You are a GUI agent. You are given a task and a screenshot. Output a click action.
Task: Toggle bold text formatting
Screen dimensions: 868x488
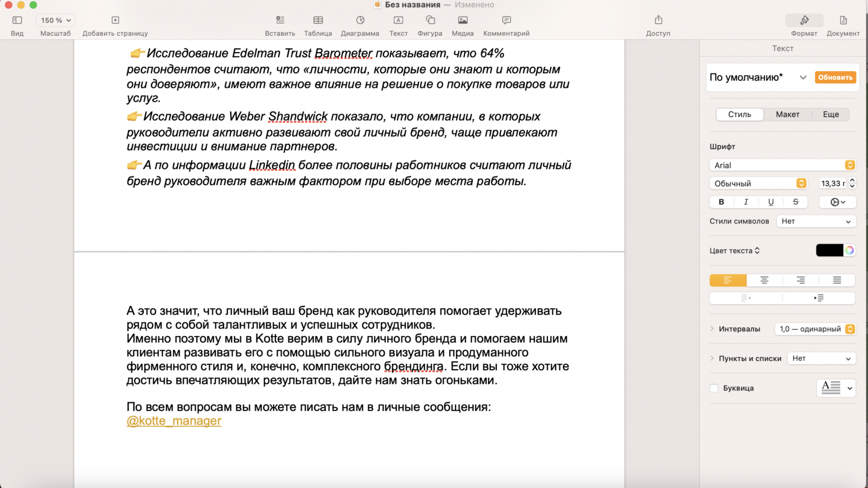[x=721, y=202]
